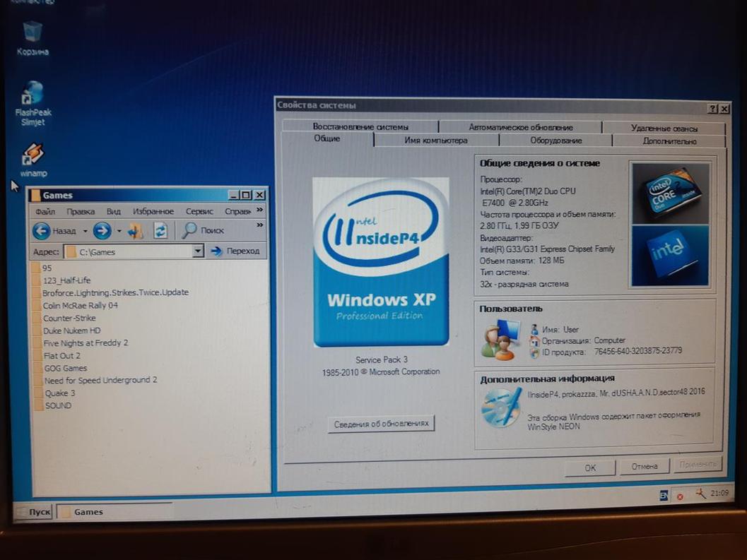Click the folder icon in the address bar

pyautogui.click(x=71, y=251)
